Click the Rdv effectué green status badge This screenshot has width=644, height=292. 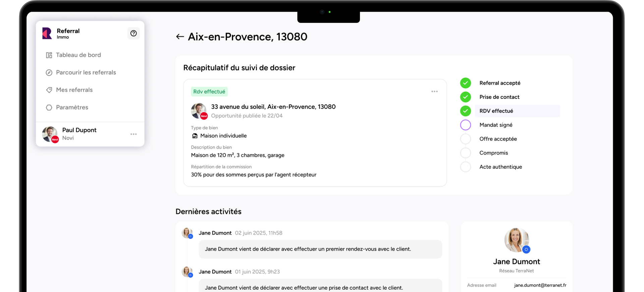(x=209, y=92)
